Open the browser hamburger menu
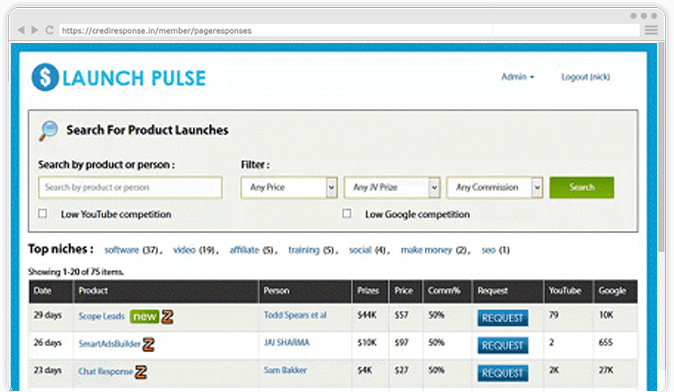Image resolution: width=674 pixels, height=392 pixels. click(651, 30)
